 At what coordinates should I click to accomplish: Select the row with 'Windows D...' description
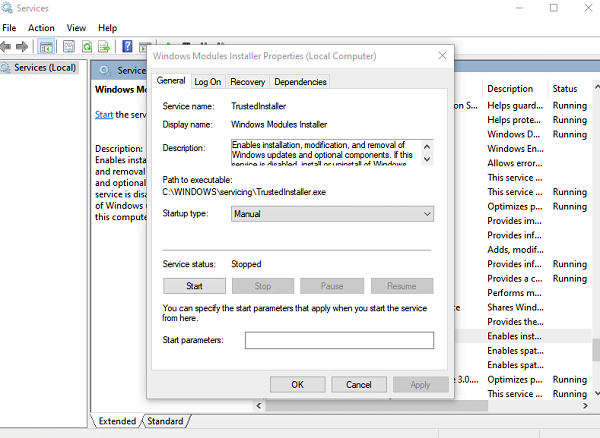[523, 134]
